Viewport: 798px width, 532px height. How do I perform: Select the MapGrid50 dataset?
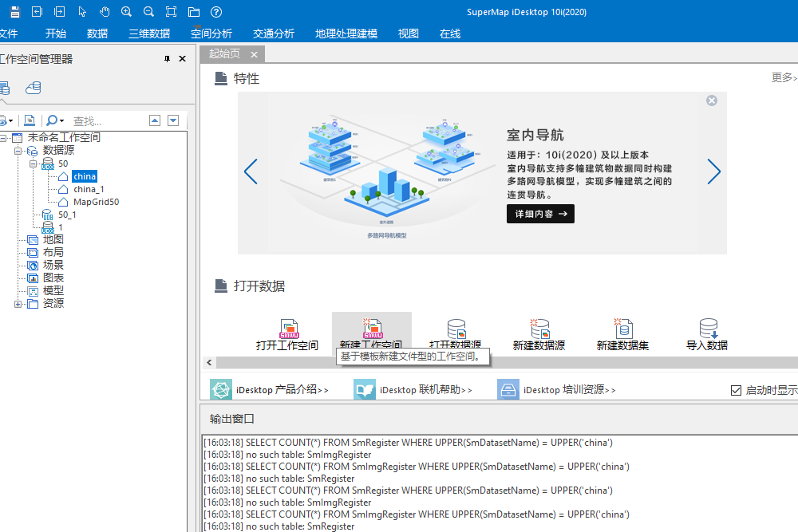click(97, 202)
